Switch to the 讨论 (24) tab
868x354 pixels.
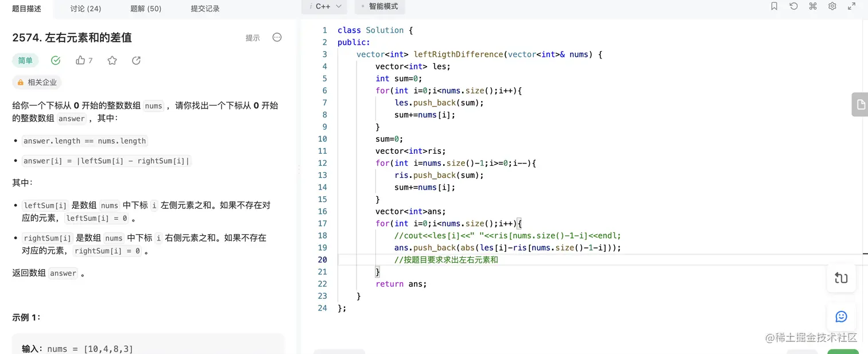point(86,9)
